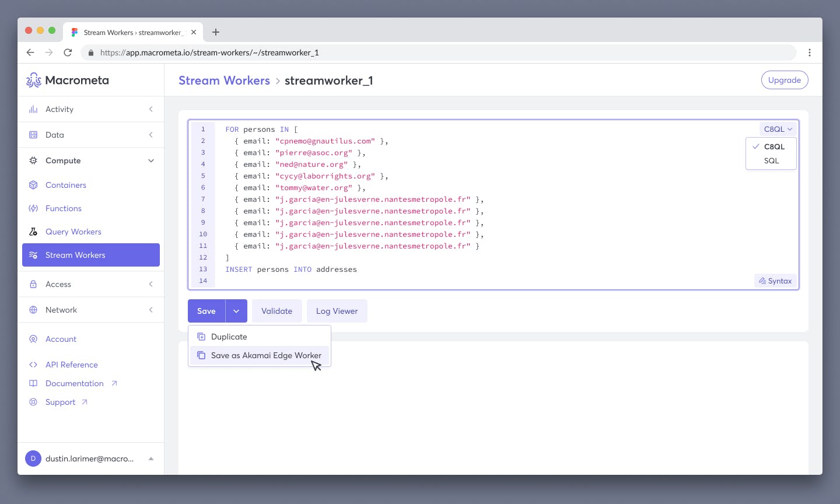Viewport: 840px width, 504px height.
Task: Open the Log Viewer
Action: 337,311
